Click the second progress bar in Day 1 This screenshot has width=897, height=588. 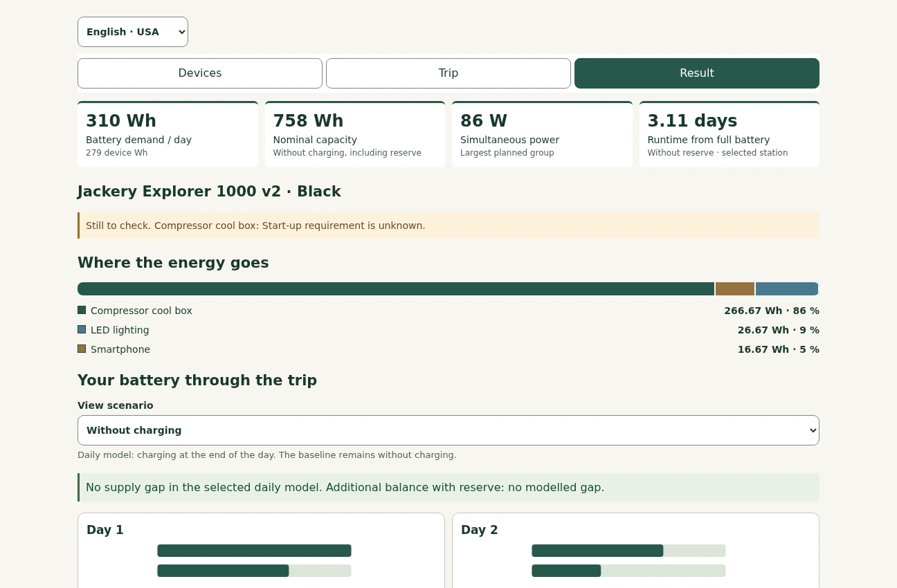pos(254,571)
